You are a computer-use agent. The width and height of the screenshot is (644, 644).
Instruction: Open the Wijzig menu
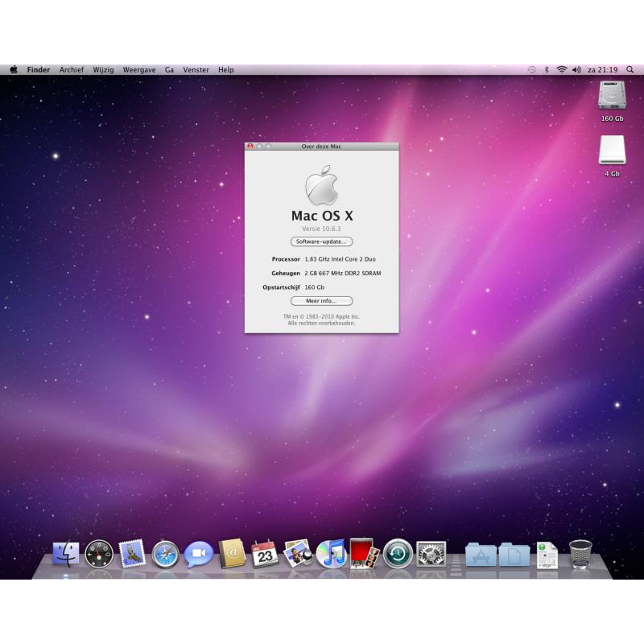(x=103, y=70)
